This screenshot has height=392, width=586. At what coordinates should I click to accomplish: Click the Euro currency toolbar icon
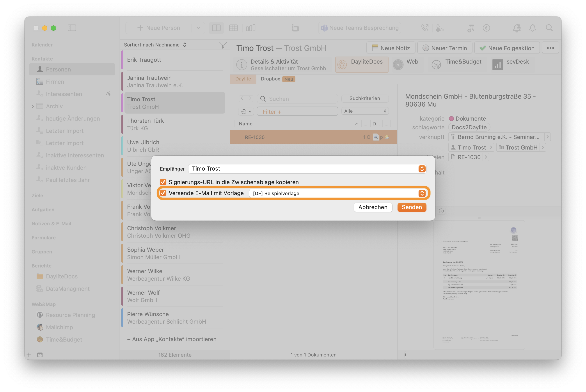tap(486, 28)
